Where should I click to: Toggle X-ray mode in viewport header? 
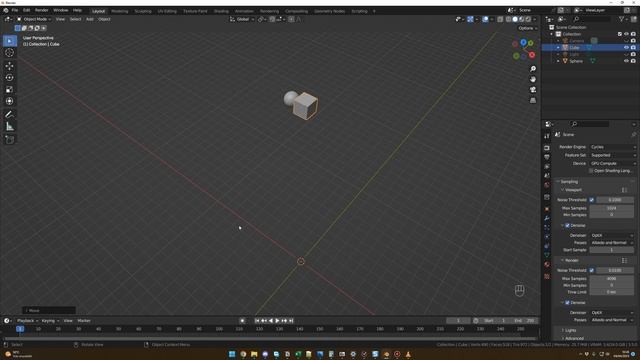tap(500, 19)
